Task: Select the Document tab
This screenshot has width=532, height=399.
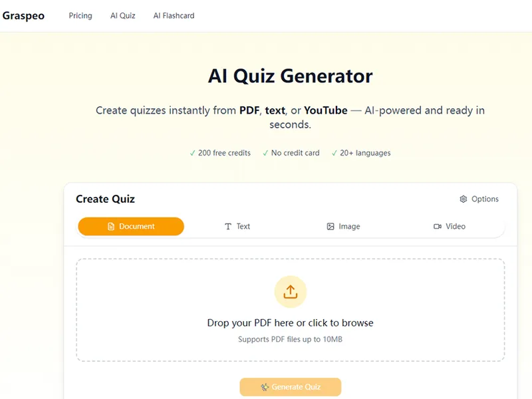Action: point(131,226)
